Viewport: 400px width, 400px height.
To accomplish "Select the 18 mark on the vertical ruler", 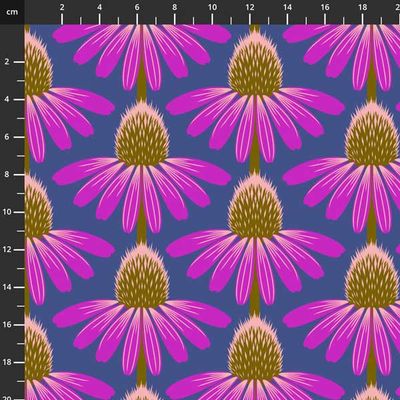I will (x=7, y=362).
